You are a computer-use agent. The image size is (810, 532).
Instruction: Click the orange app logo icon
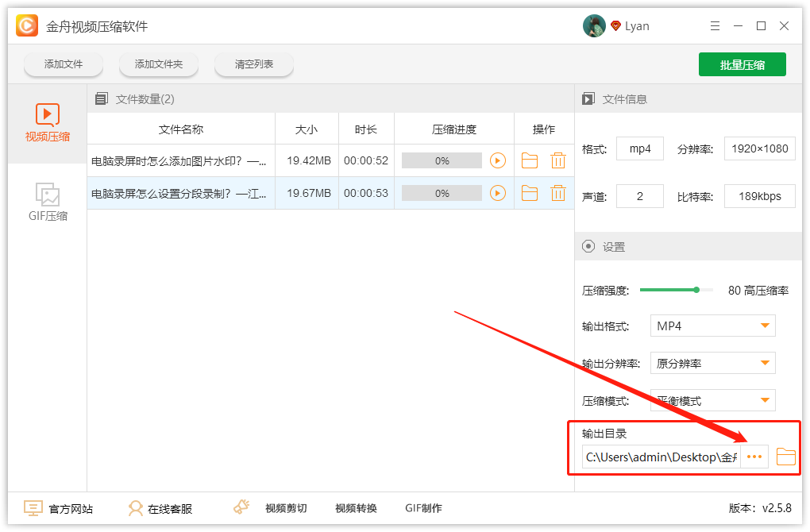click(x=27, y=25)
